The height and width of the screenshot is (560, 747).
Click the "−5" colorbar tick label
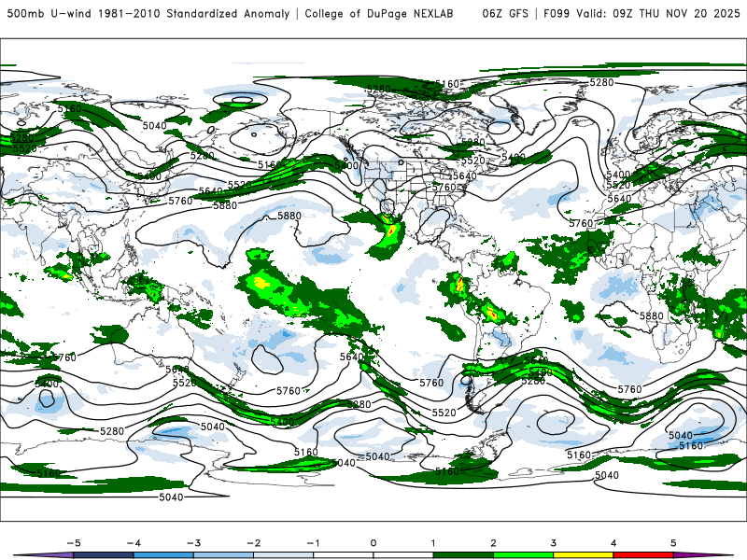tap(74, 543)
